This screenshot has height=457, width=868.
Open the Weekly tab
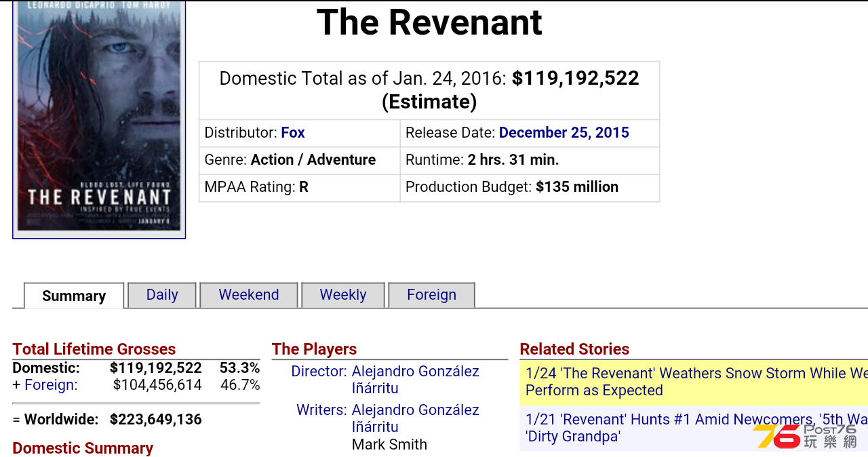(x=343, y=295)
